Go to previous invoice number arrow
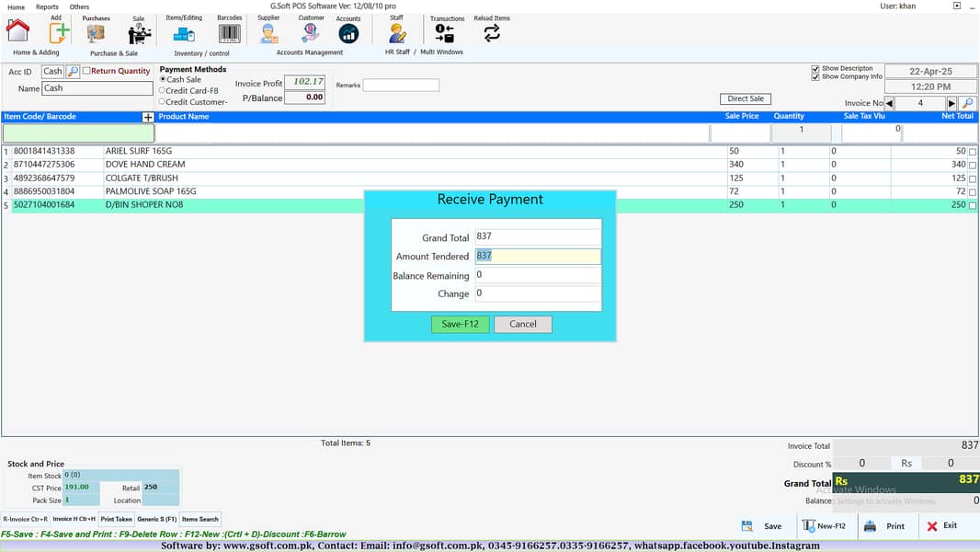The width and height of the screenshot is (980, 552). click(889, 103)
